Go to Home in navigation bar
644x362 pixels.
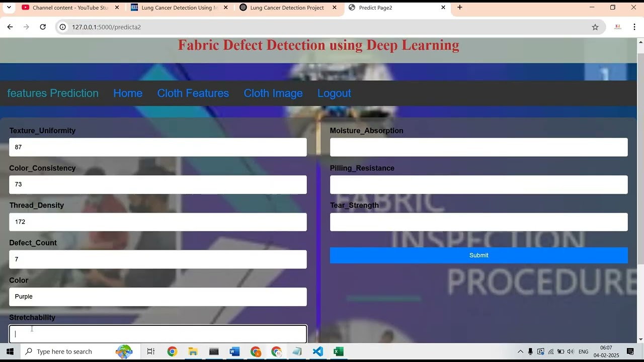pos(128,93)
